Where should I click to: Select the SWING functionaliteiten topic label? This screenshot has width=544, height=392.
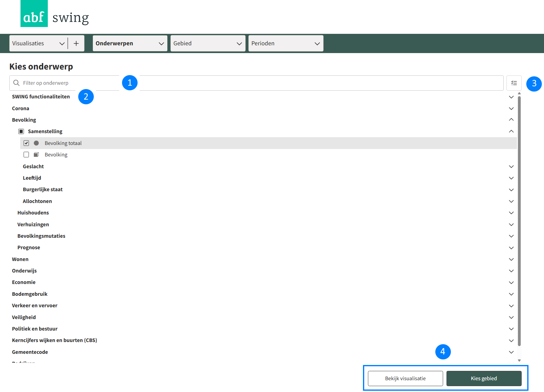[x=41, y=97]
